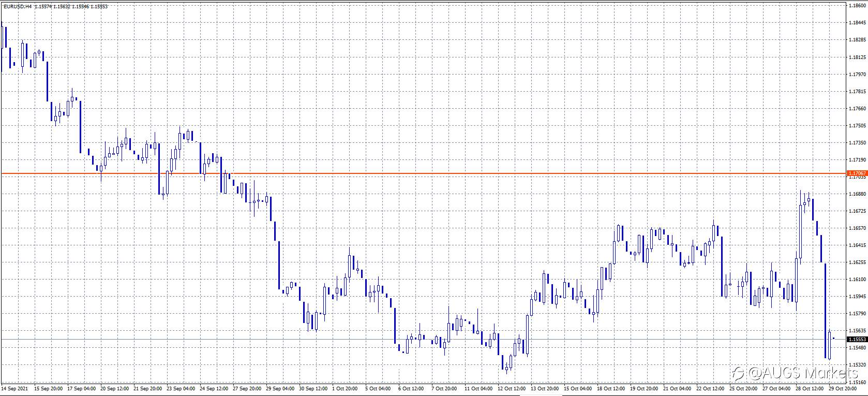Click the 19 Oct 20:00 time axis label

(645, 388)
